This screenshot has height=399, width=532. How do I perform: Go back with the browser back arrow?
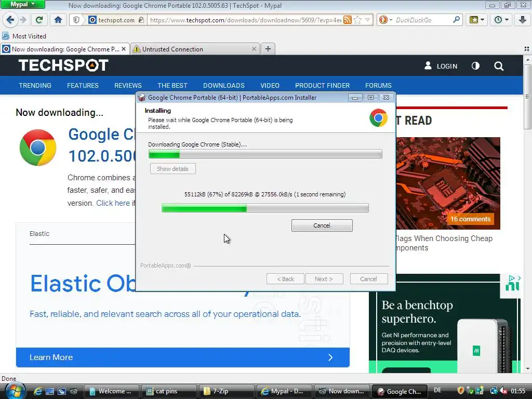point(10,20)
